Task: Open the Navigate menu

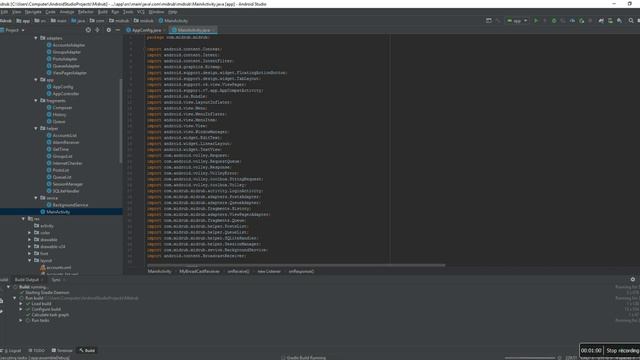Action: [33, 12]
